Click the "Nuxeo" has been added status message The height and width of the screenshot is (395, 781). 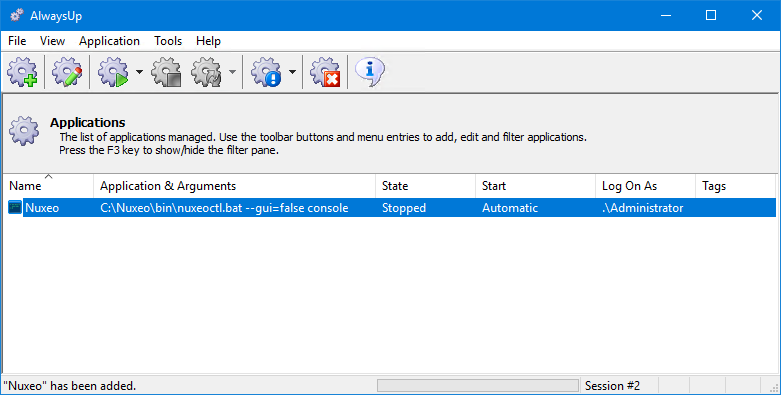coord(70,386)
